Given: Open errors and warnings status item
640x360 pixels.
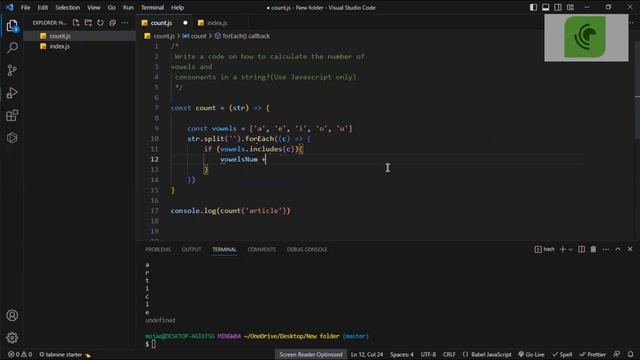Looking at the screenshot, I should [20, 354].
